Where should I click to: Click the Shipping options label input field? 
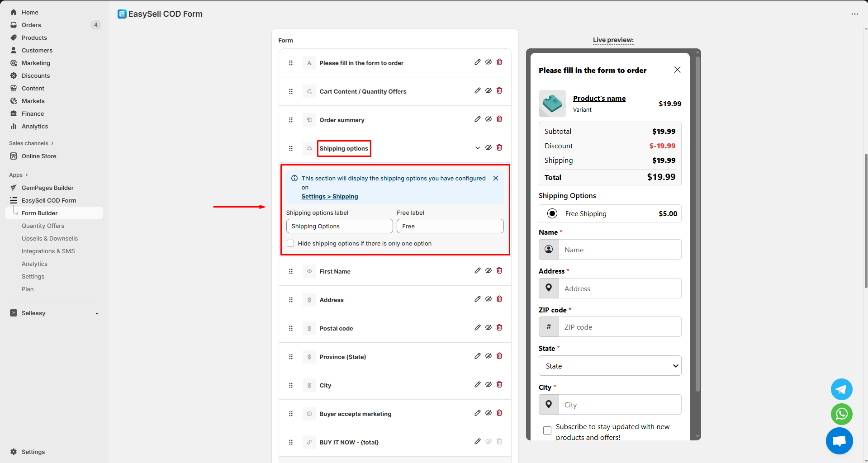(x=339, y=226)
